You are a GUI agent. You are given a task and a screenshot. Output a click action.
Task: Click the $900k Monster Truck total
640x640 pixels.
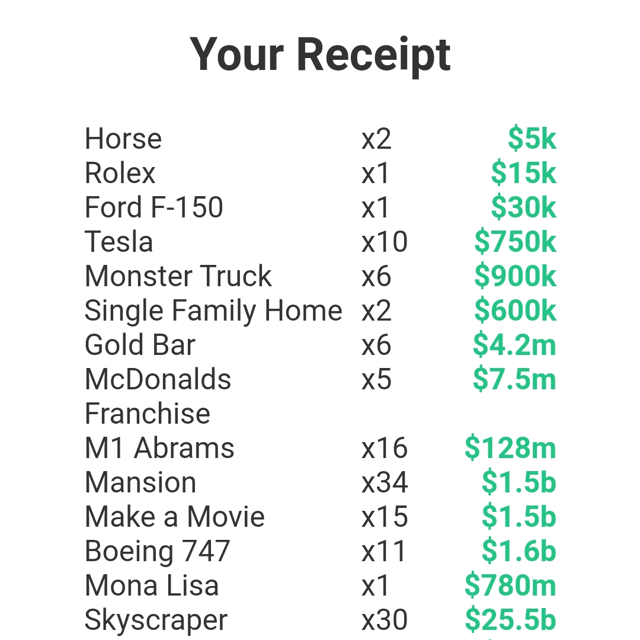515,276
